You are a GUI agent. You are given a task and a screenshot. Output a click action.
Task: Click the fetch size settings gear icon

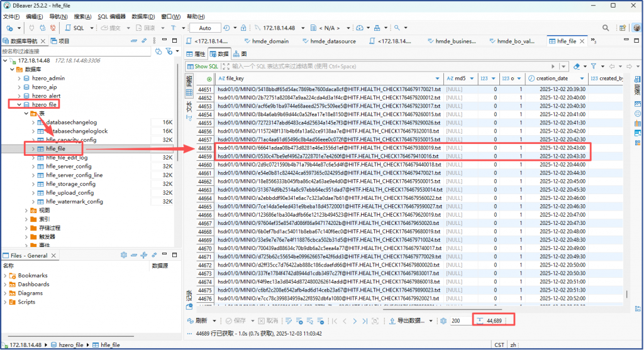443,320
